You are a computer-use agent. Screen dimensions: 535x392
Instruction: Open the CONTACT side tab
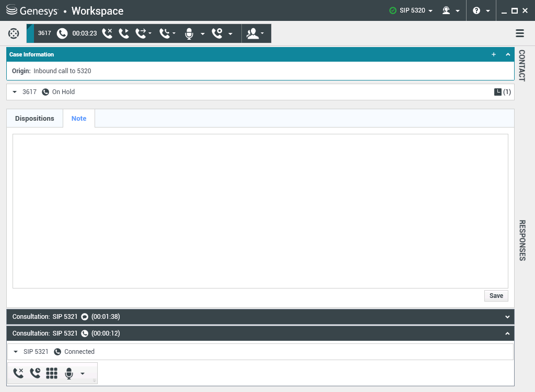tap(521, 65)
